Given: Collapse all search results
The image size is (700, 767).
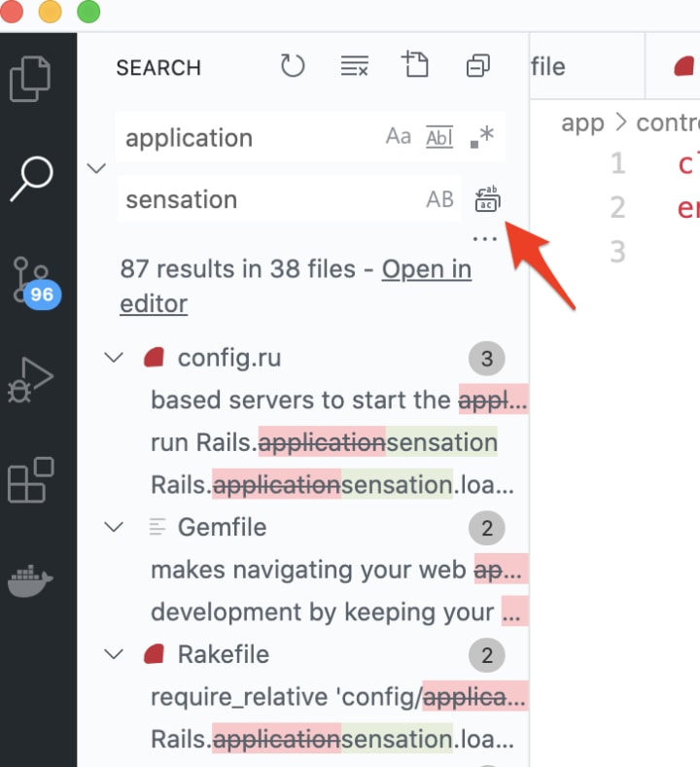Looking at the screenshot, I should pyautogui.click(x=477, y=65).
